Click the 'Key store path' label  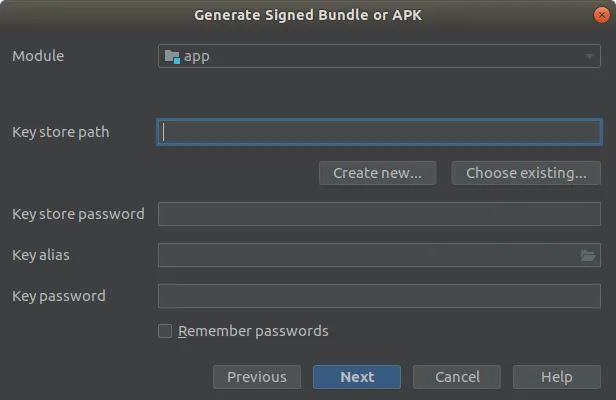[x=61, y=132]
